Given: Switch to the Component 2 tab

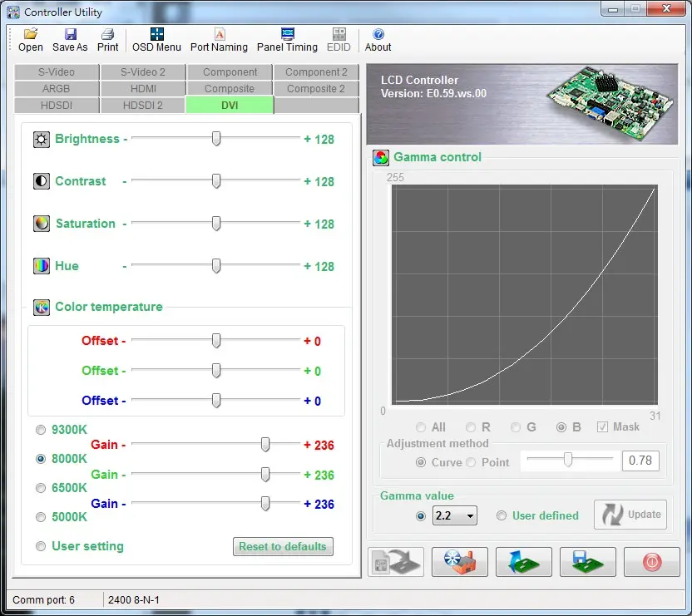Looking at the screenshot, I should [x=316, y=72].
